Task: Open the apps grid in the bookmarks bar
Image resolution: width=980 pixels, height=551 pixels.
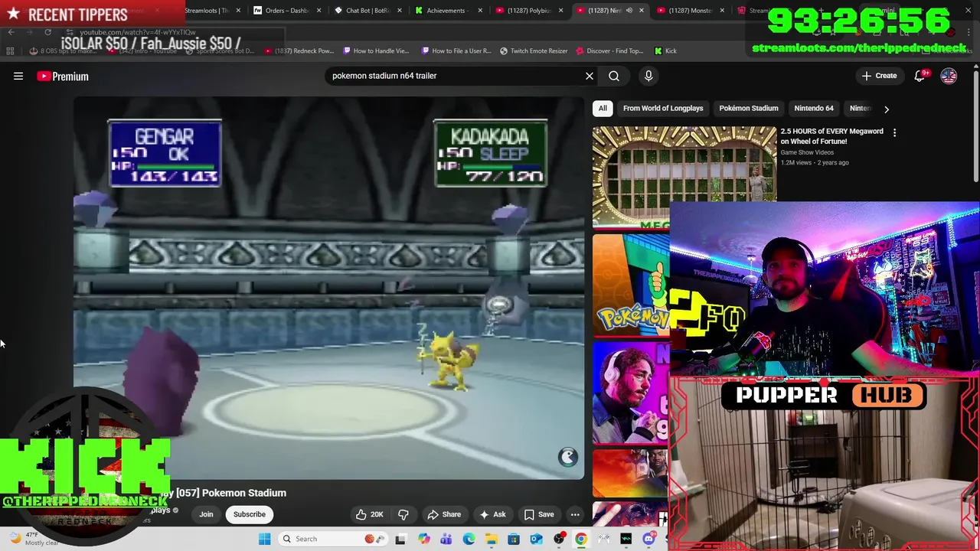Action: (x=10, y=51)
